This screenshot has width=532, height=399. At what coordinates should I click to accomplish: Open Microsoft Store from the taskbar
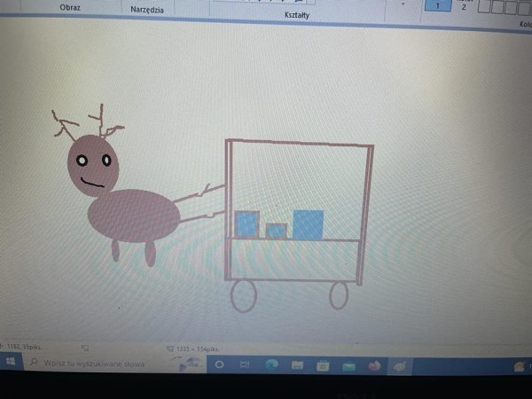(x=323, y=365)
